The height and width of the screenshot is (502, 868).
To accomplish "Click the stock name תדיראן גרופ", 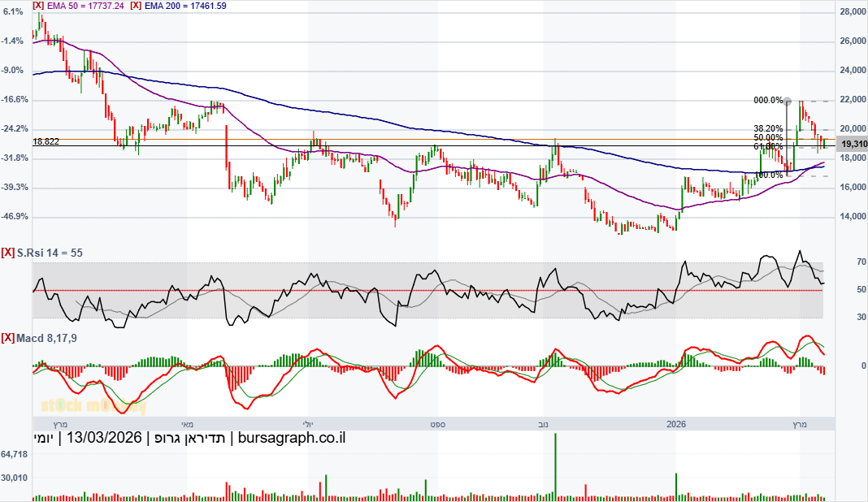I will coord(189,438).
